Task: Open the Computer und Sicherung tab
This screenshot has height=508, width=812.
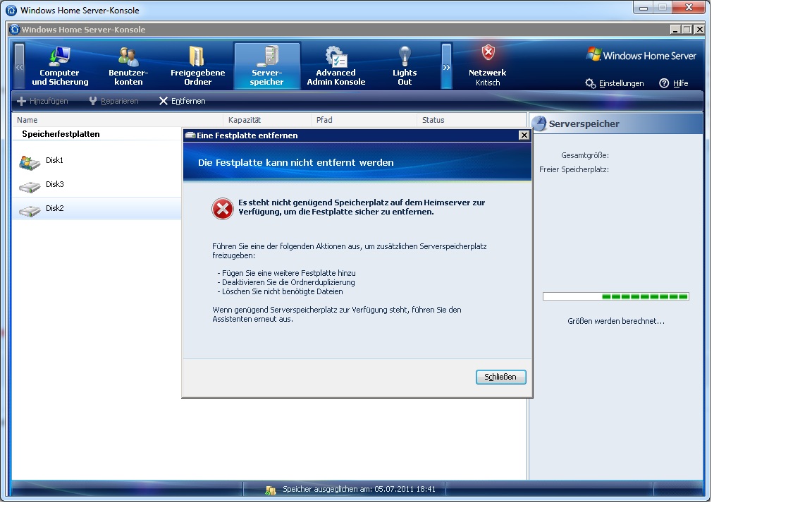Action: [60, 66]
